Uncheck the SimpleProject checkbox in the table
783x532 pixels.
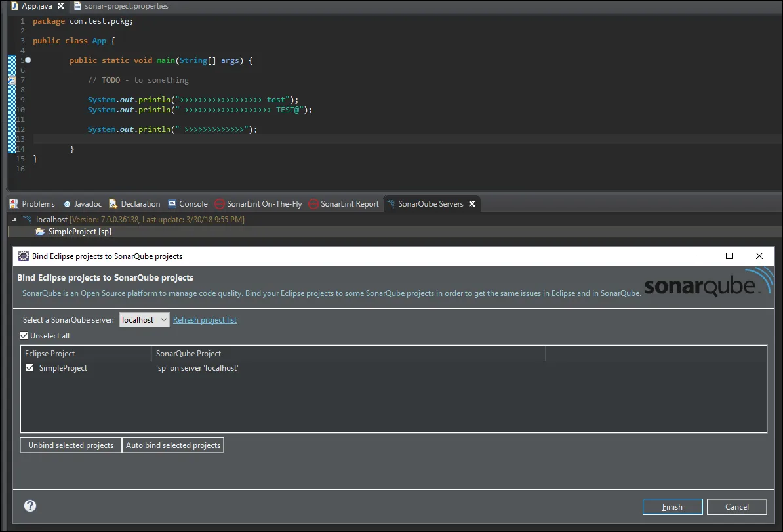coord(30,368)
